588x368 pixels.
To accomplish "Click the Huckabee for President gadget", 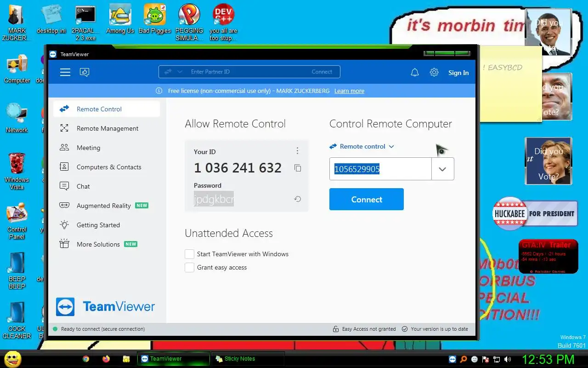I will [x=535, y=213].
